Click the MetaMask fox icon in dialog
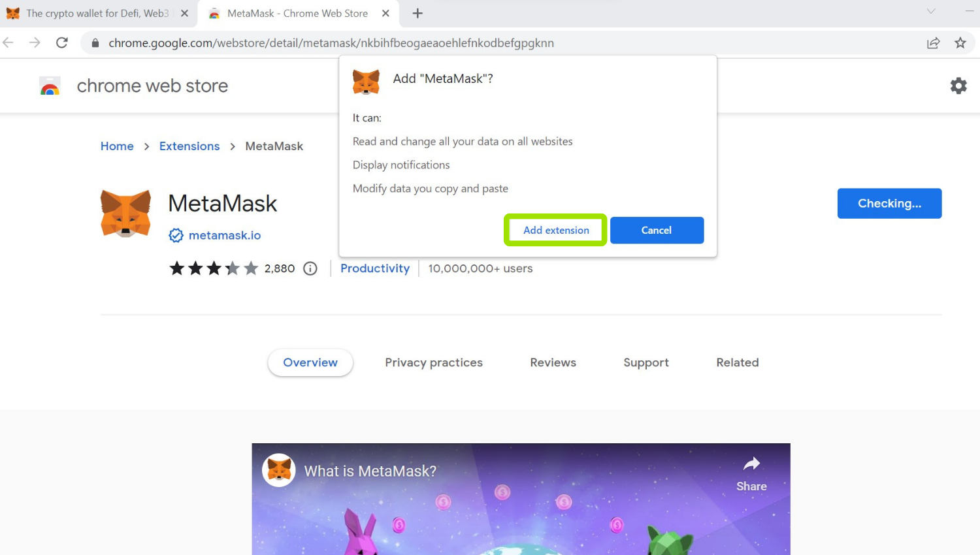This screenshot has height=555, width=980. pyautogui.click(x=366, y=82)
